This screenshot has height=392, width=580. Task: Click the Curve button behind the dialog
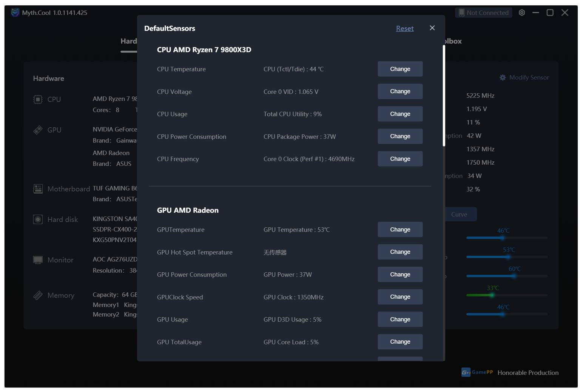[461, 214]
